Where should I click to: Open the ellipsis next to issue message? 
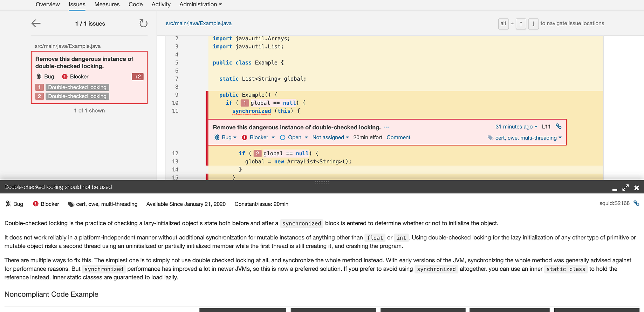coord(386,127)
